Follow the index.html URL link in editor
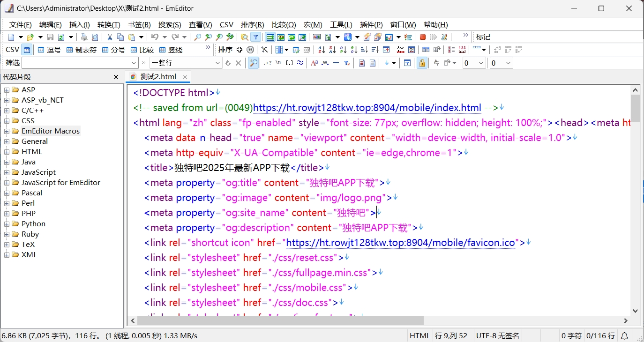The height and width of the screenshot is (342, 644). tap(367, 108)
